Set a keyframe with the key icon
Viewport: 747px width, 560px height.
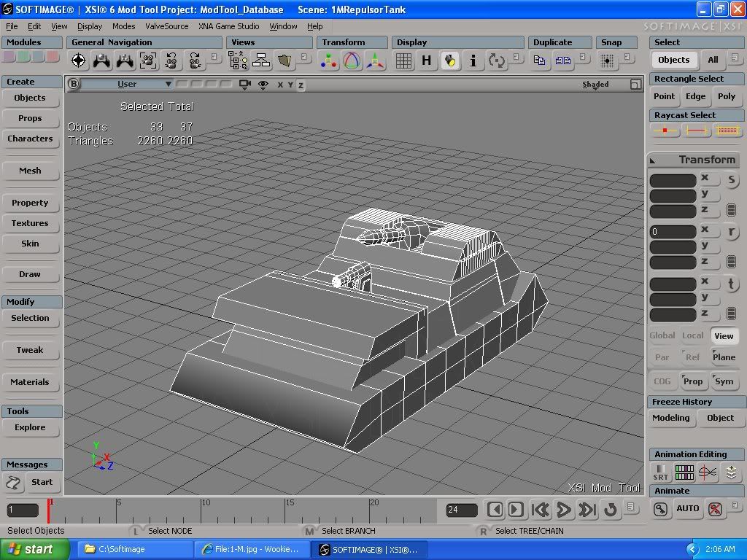pos(660,509)
